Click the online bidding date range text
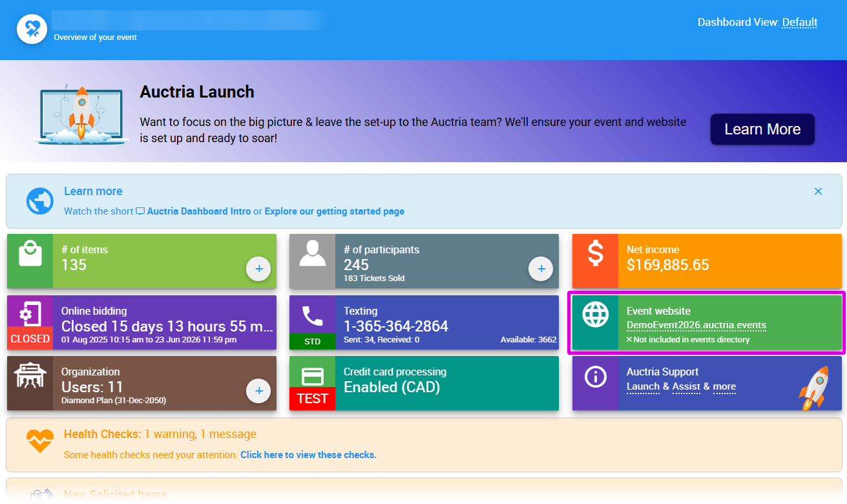Screen dimensions: 847x504 tap(149, 340)
